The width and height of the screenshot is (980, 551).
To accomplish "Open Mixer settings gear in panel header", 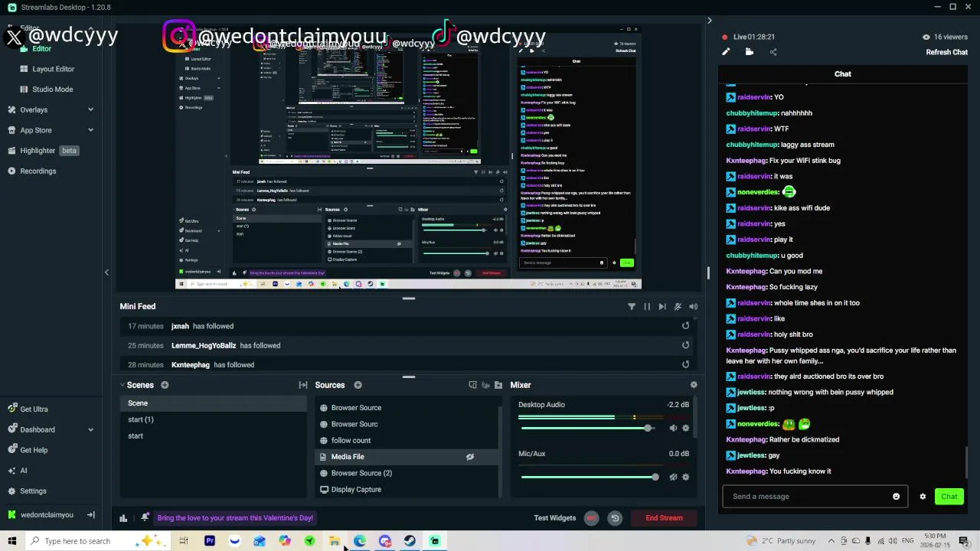I will [x=694, y=385].
